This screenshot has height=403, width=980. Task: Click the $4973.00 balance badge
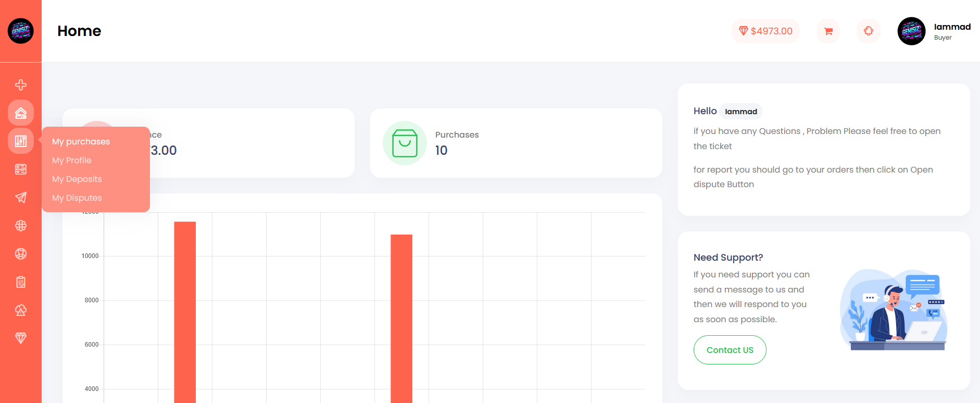765,31
